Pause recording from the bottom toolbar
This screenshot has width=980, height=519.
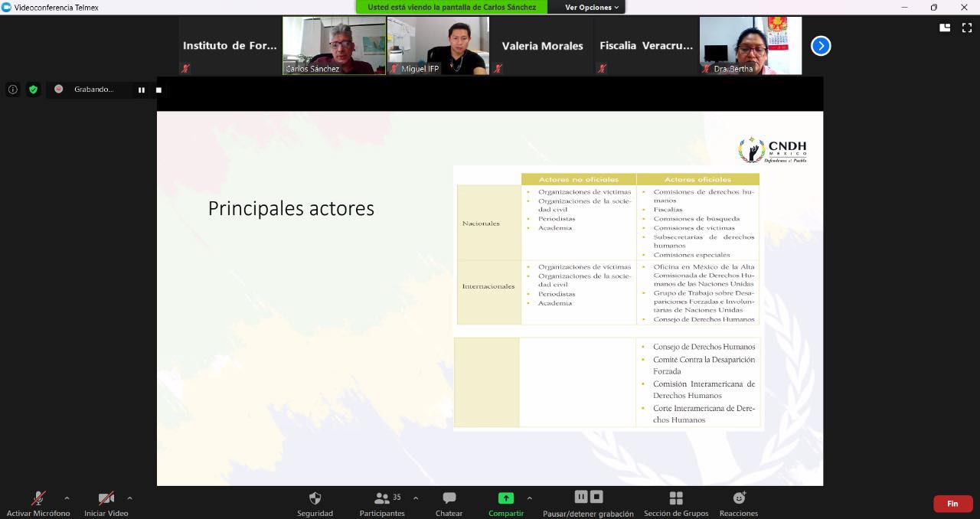581,497
